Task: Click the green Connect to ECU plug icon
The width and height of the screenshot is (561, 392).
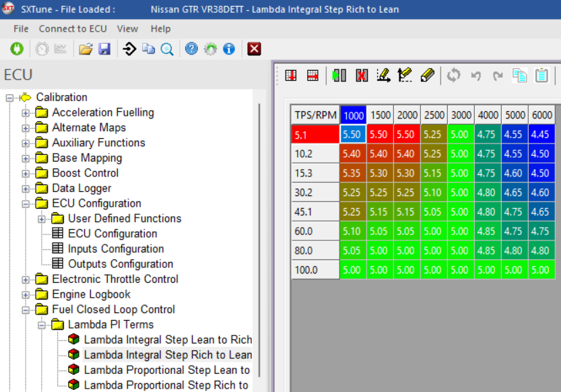Action: [x=17, y=48]
